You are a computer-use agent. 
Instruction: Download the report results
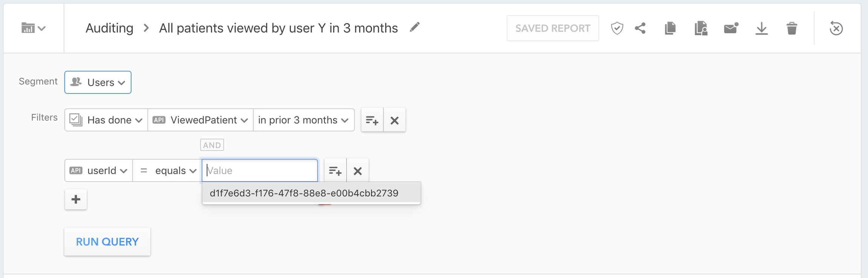tap(761, 28)
